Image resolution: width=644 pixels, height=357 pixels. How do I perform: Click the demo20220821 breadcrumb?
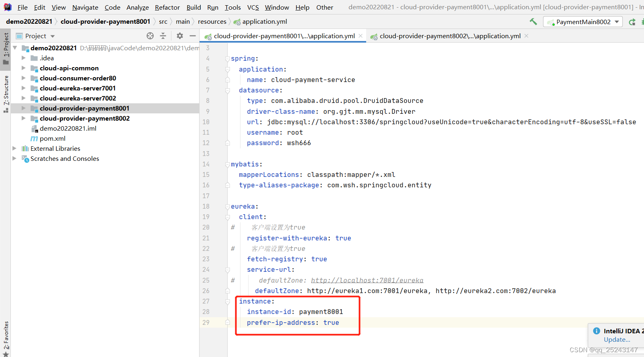pos(29,21)
